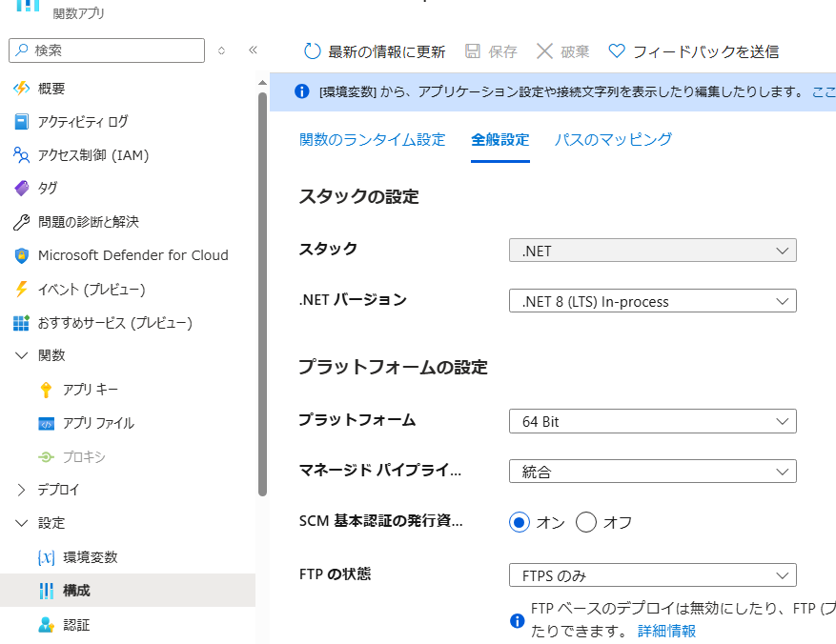Screen dimensions: 836x644
Task: Switch to 関数のランタイム設定 tab
Action: coord(372,139)
